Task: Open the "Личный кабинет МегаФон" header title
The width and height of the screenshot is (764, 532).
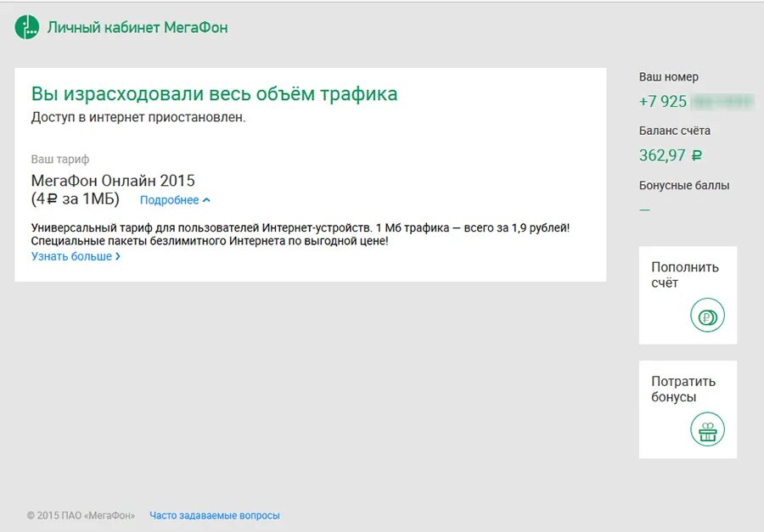Action: tap(138, 27)
